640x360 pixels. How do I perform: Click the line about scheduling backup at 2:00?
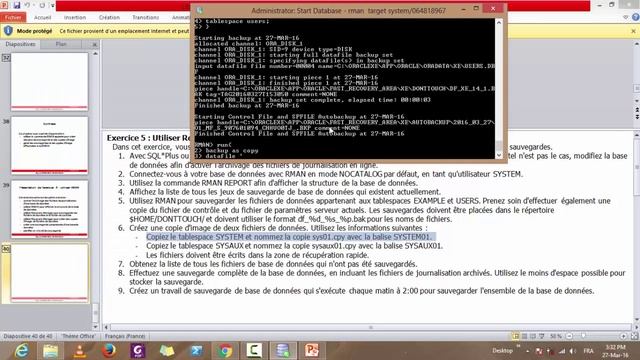[362, 291]
